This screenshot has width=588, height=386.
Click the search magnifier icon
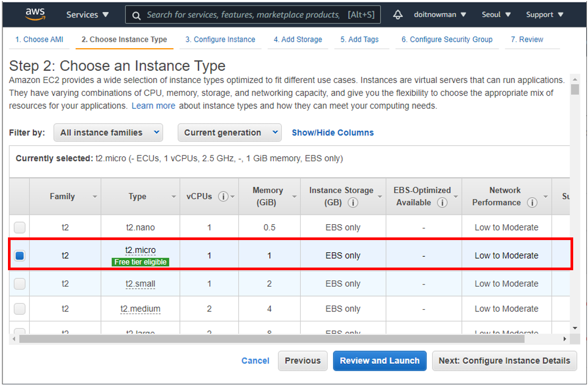click(137, 15)
